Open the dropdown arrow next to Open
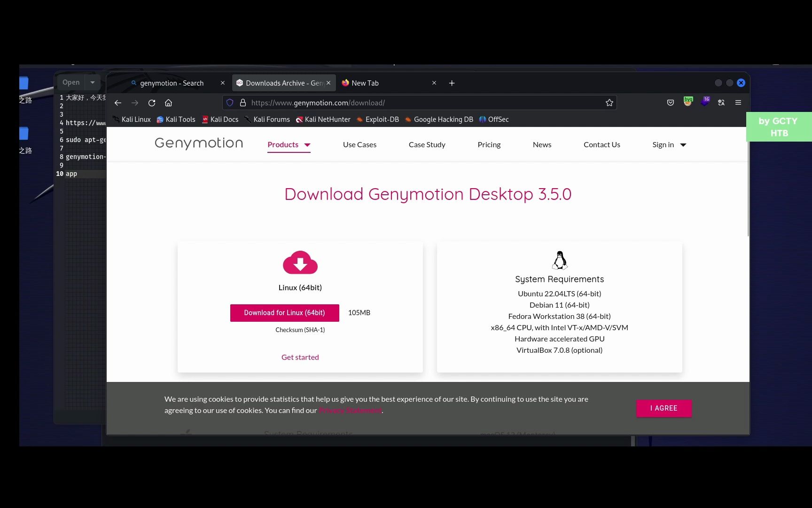The width and height of the screenshot is (812, 508). [93, 82]
